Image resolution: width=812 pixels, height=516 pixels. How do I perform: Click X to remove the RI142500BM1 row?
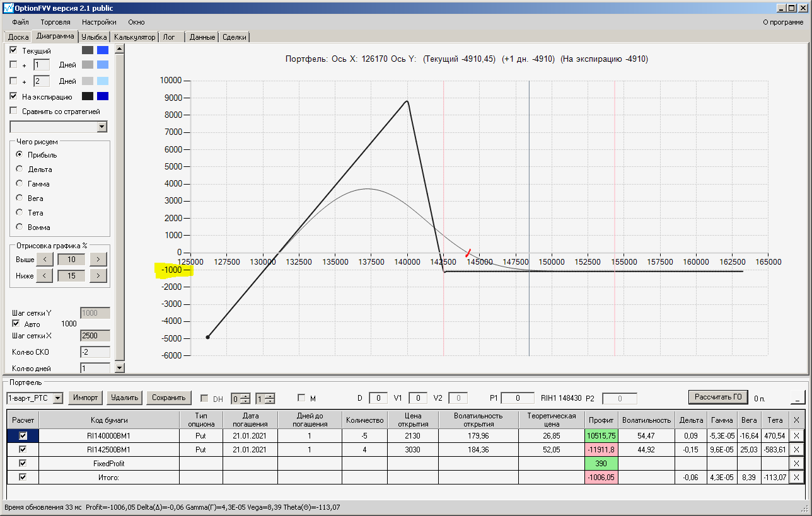pos(796,449)
